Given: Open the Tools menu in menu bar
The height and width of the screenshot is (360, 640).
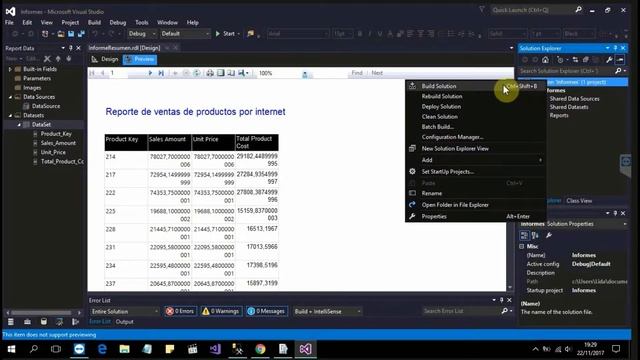Looking at the screenshot, I should point(142,22).
